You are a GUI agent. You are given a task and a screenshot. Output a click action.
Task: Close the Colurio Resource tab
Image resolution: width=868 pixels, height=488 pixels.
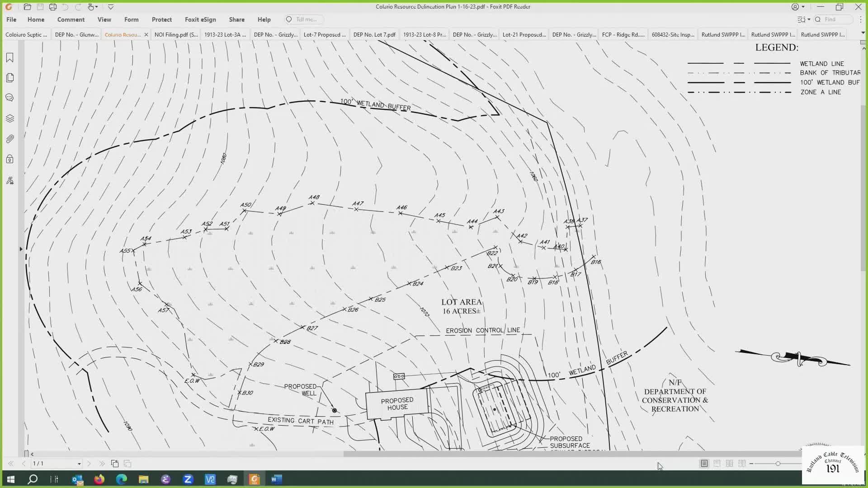[x=146, y=34]
